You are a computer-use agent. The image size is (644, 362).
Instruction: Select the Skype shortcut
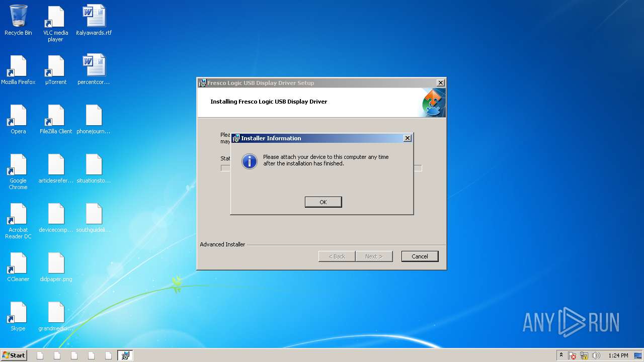(18, 316)
